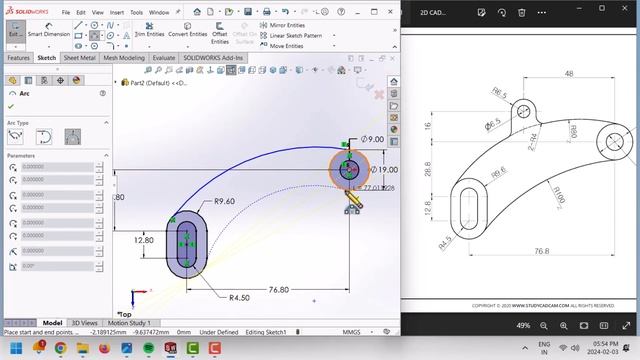The height and width of the screenshot is (360, 640).
Task: Switch to the Features tab
Action: point(18,58)
